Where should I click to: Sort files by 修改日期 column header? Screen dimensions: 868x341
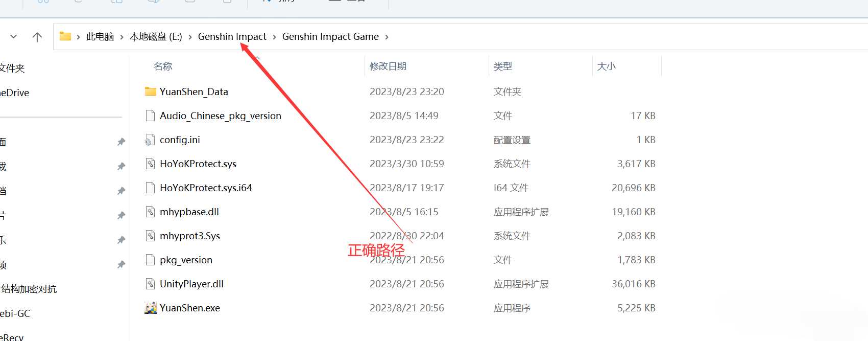(388, 66)
